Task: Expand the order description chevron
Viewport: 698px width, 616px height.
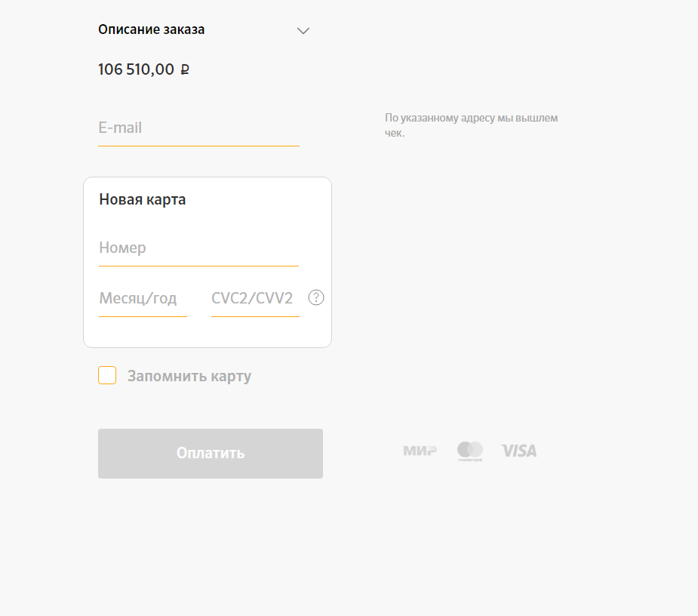Action: 303,31
